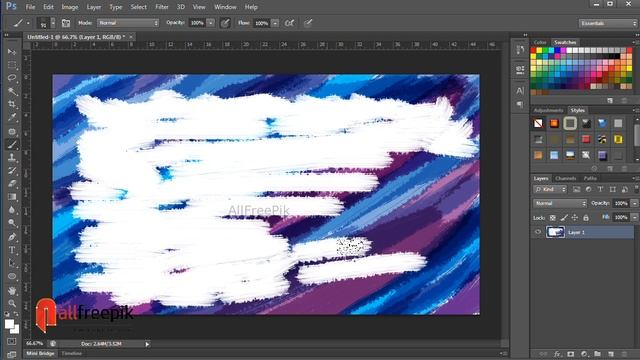The image size is (640, 360).
Task: Toggle lock all for layer
Action: [586, 218]
